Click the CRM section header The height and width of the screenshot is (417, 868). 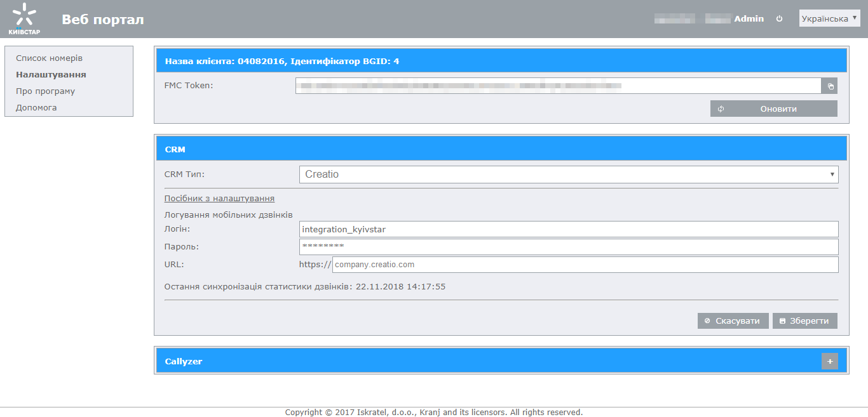click(501, 149)
